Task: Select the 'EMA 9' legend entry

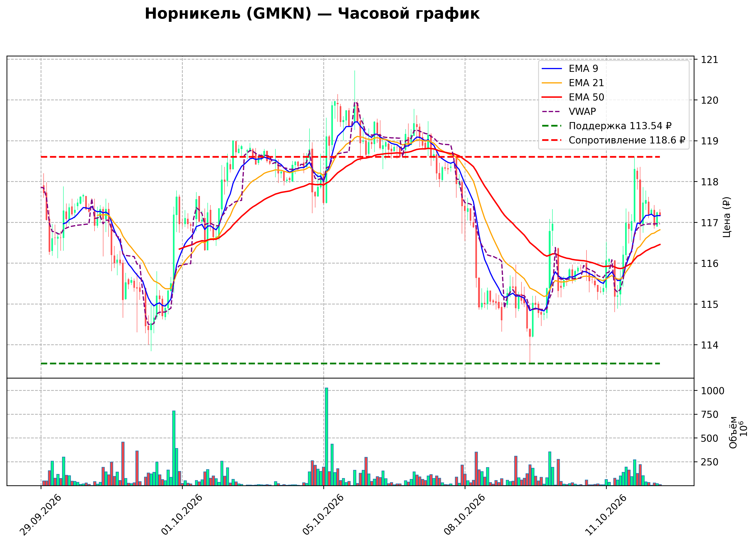Action: pyautogui.click(x=570, y=68)
